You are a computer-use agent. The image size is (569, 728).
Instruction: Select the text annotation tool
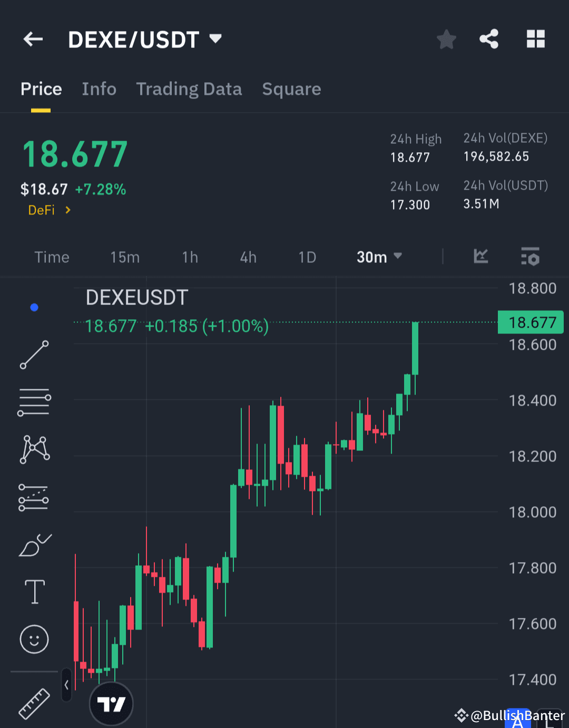tap(34, 592)
